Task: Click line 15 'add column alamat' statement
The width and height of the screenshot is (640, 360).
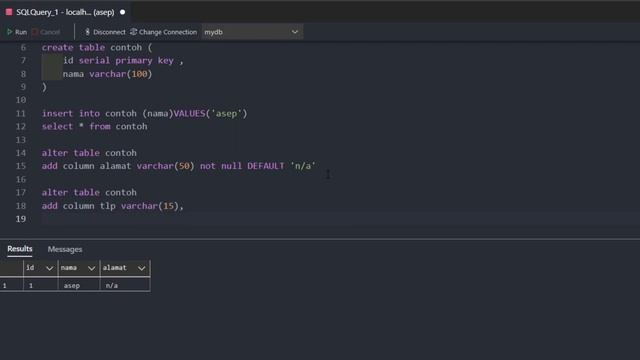Action: coord(178,166)
